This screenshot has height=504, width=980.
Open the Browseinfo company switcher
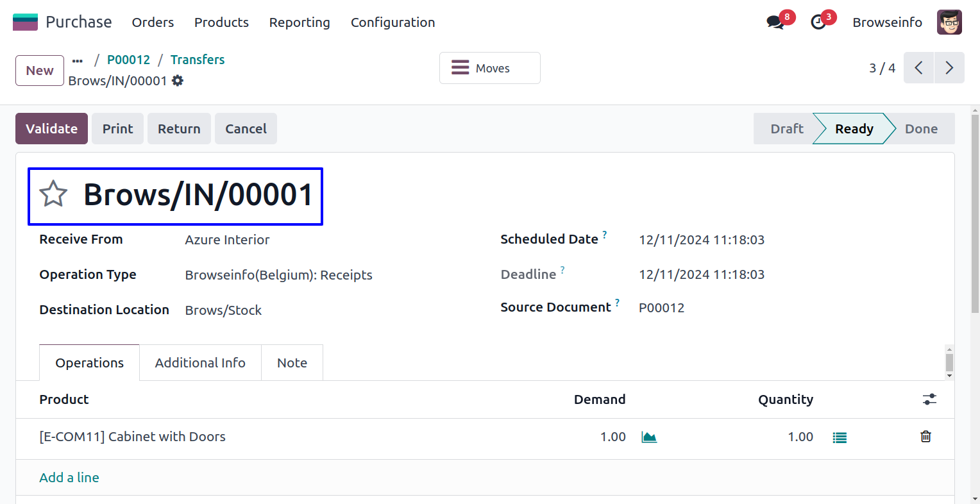[887, 22]
